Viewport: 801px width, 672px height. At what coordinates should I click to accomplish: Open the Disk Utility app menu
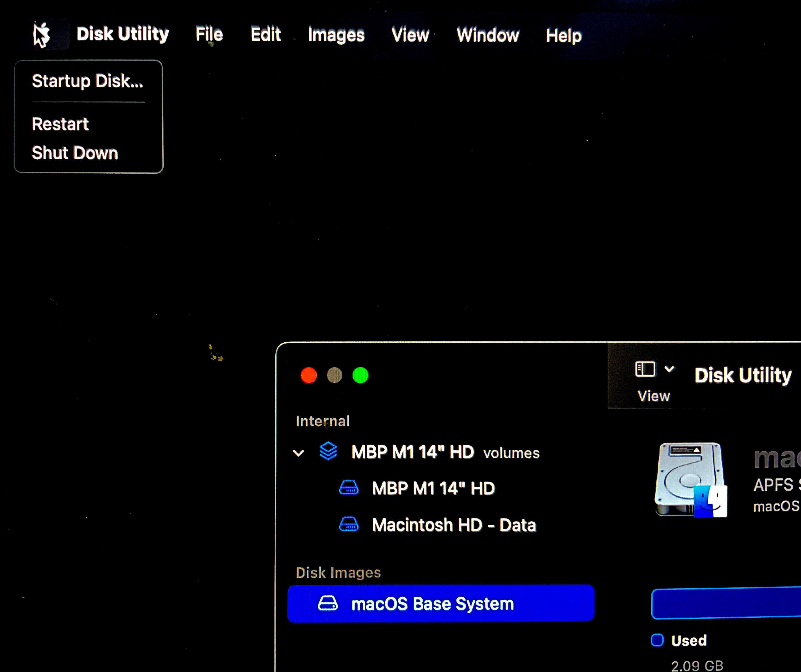click(x=122, y=34)
